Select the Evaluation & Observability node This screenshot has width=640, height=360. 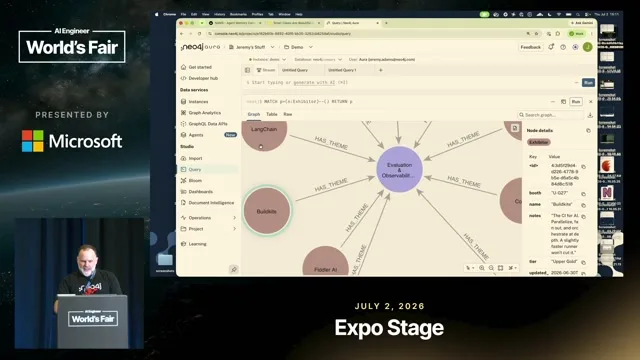399,169
